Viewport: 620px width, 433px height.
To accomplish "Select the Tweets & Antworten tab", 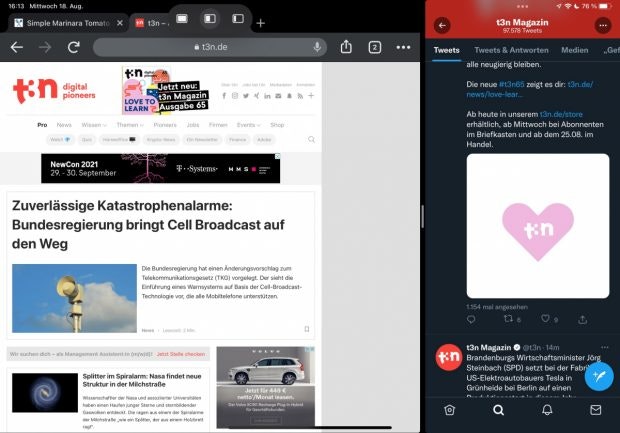I will click(x=511, y=50).
